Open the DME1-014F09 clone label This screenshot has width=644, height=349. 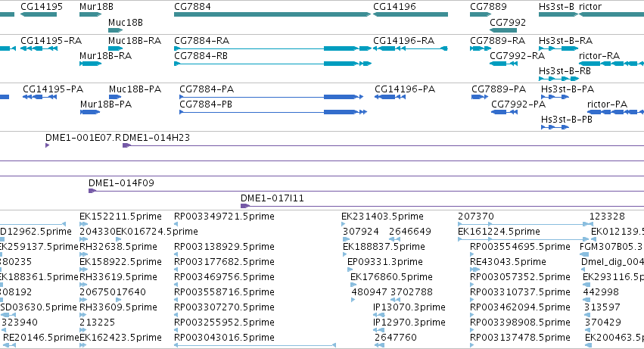121,183
